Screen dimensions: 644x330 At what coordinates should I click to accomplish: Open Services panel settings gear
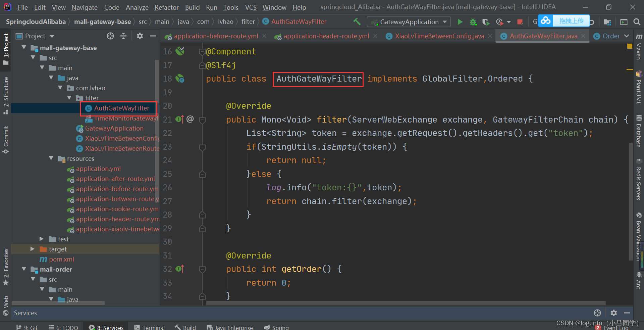click(614, 313)
